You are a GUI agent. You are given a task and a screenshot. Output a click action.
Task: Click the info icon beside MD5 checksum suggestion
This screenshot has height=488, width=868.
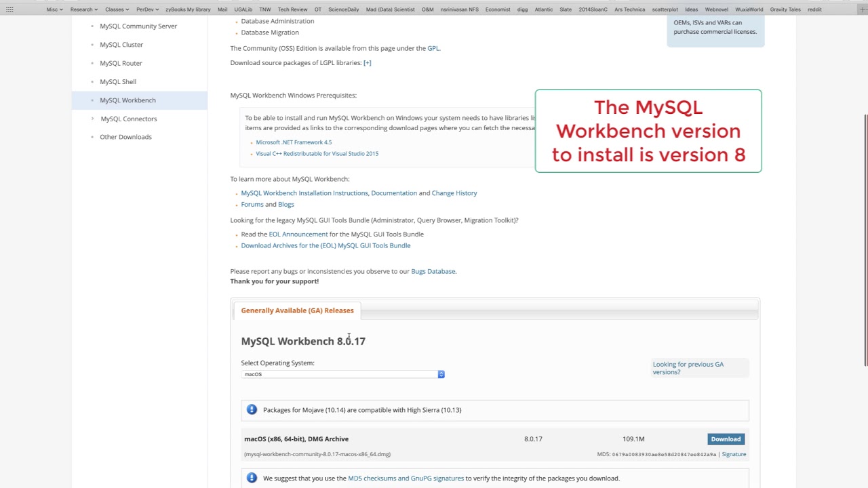point(252,478)
